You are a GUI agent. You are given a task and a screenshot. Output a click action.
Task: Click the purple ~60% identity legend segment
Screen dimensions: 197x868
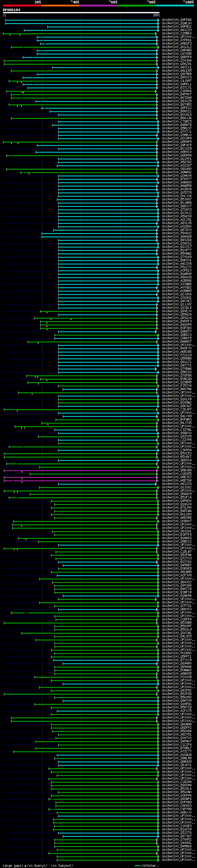[99, 6]
